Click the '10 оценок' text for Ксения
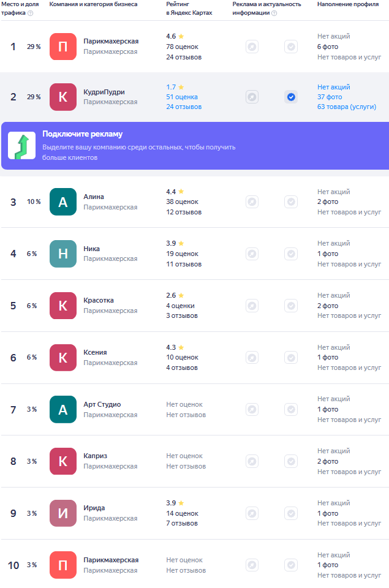389x588 pixels. point(183,357)
